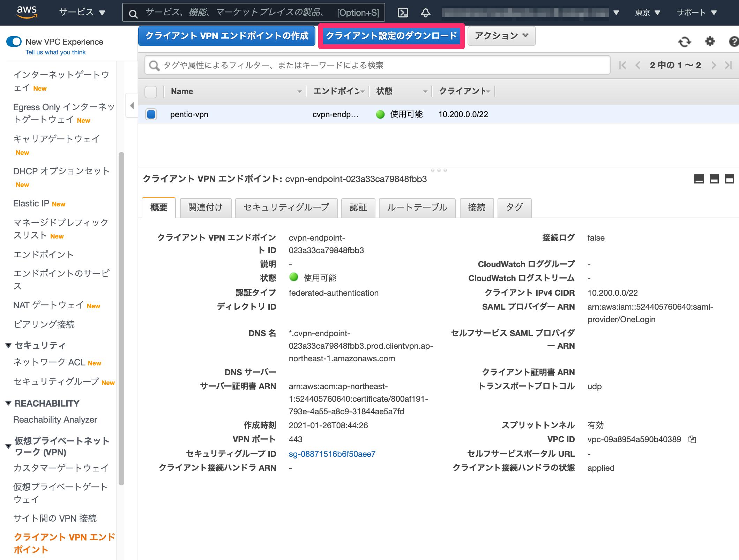Viewport: 739px width, 560px height.
Task: Click クライアント設定のダウンロード button
Action: point(391,36)
